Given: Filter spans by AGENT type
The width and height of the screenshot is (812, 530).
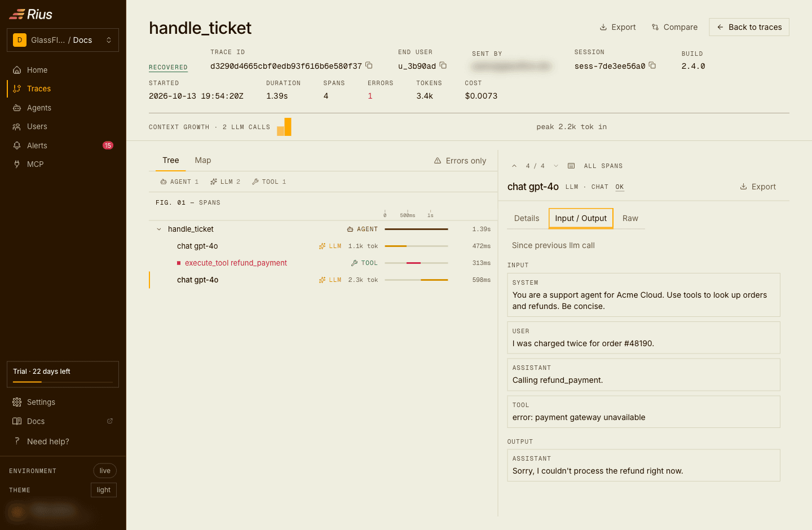Looking at the screenshot, I should pos(179,182).
